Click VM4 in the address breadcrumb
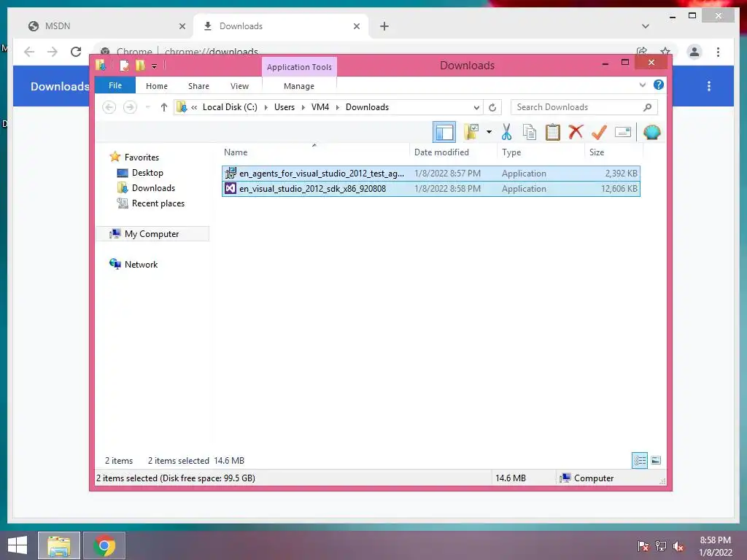Screen dimensions: 747x560 [320, 107]
